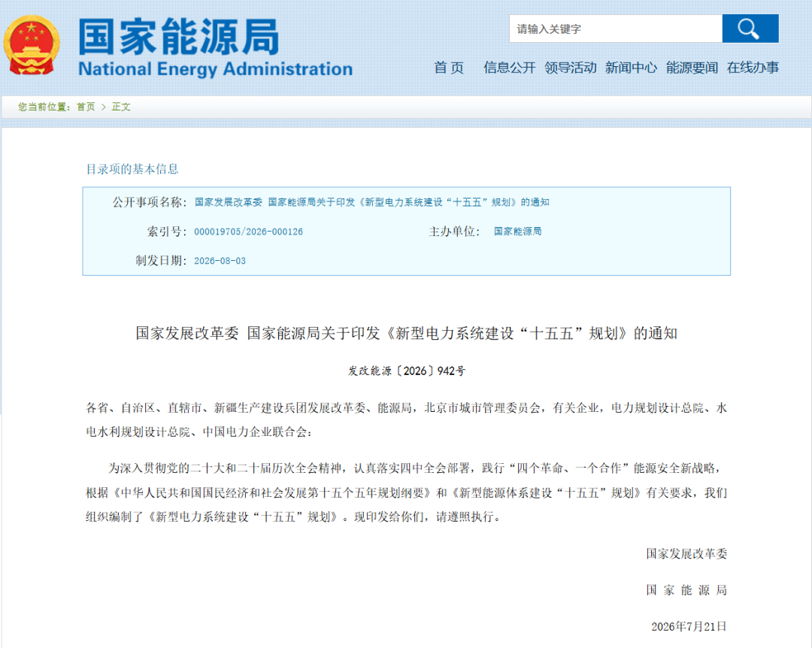Click the date 2026年7月21日
This screenshot has width=812, height=648.
click(x=689, y=626)
